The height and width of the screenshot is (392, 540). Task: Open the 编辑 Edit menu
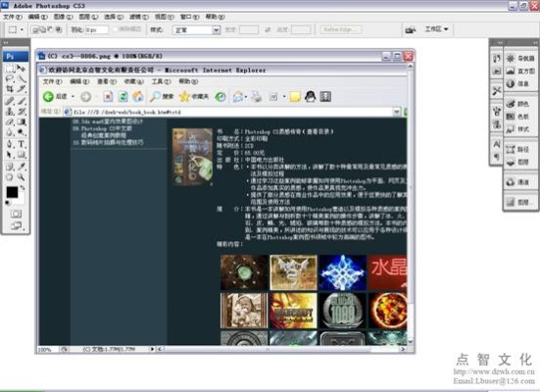coord(37,17)
